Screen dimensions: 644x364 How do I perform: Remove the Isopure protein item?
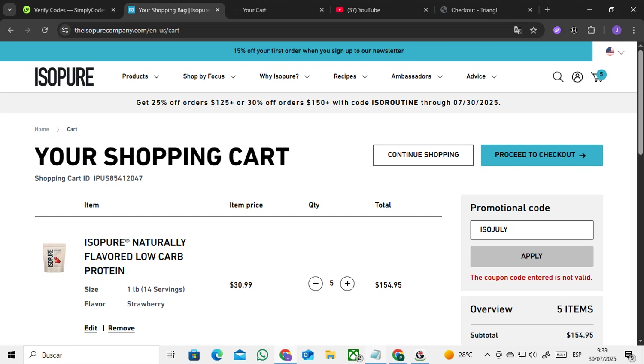click(122, 328)
